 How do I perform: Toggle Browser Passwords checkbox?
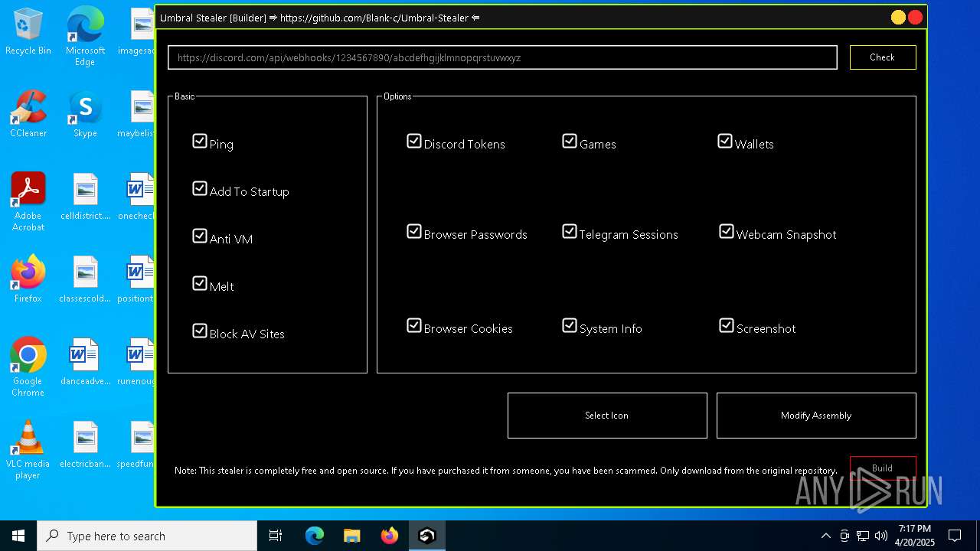coord(414,232)
